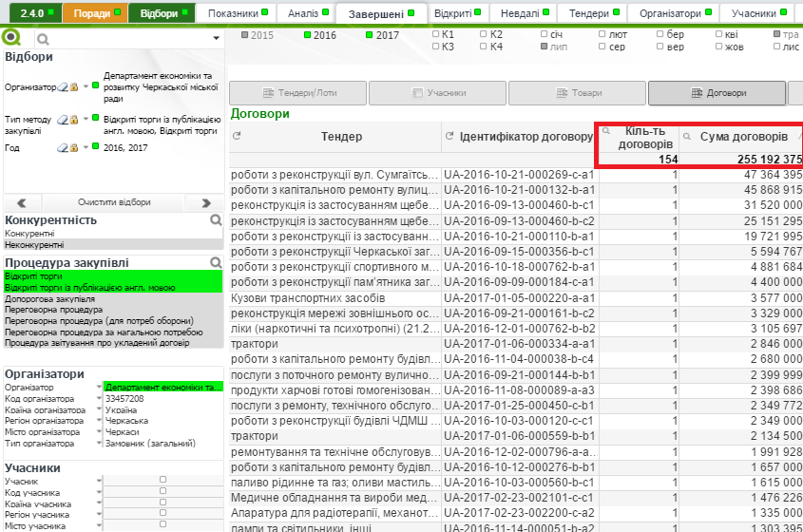Lock the Год selection with padlock icon

(x=72, y=147)
